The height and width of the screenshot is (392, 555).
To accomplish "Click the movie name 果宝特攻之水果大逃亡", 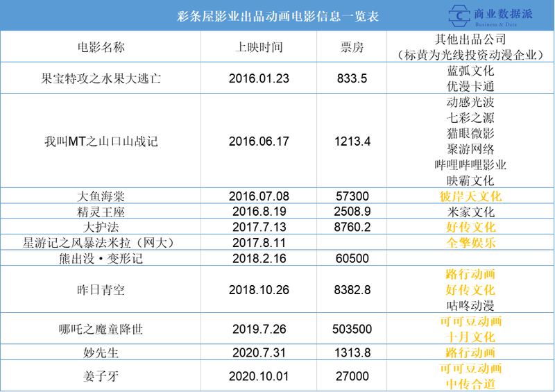I will (x=101, y=78).
